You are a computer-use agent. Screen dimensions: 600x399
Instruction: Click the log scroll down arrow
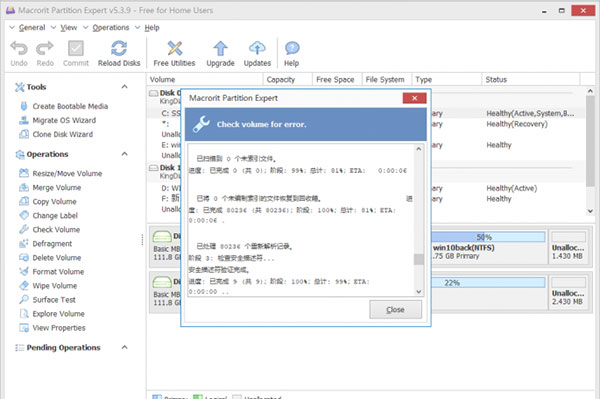[x=419, y=292]
